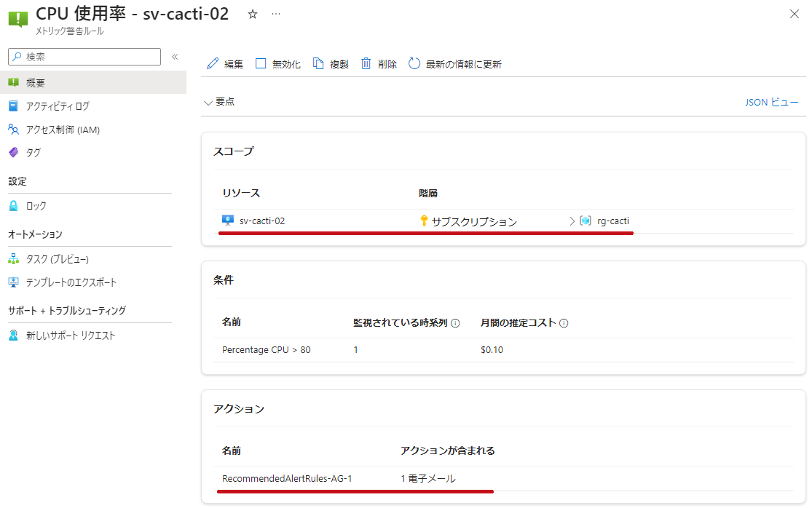Open the sv-cacti-02 resource
The image size is (812, 508).
(x=262, y=221)
